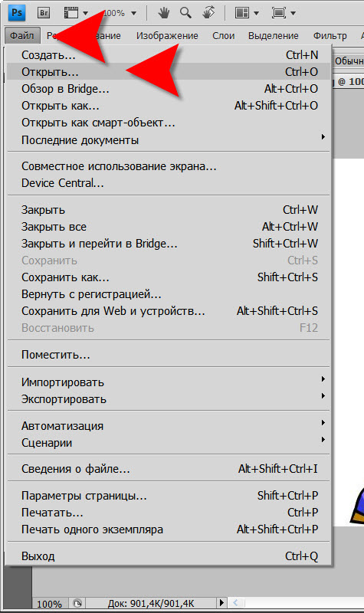This screenshot has width=364, height=613.
Task: Select the Rotate View tool icon
Action: [208, 13]
